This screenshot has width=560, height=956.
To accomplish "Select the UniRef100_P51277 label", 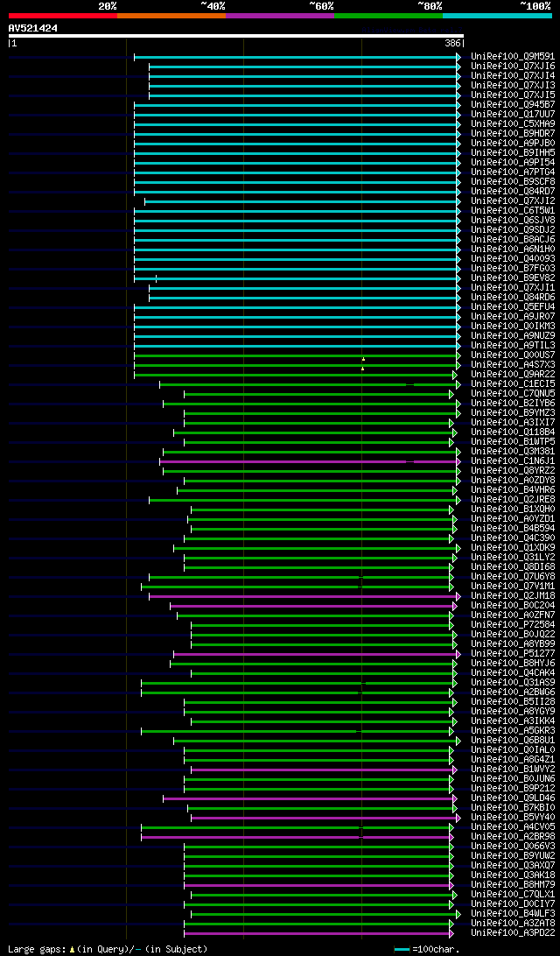I will 513,654.
